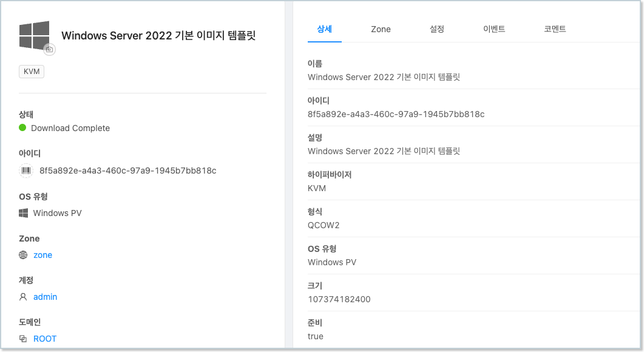This screenshot has width=644, height=352.
Task: Click the green Download Complete status dot
Action: tap(22, 127)
